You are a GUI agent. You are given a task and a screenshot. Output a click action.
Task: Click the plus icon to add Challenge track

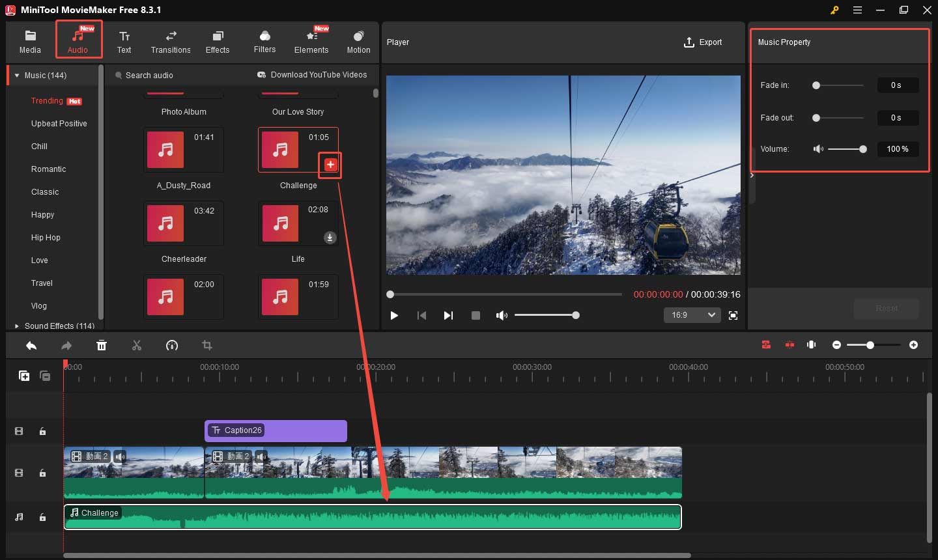[330, 165]
